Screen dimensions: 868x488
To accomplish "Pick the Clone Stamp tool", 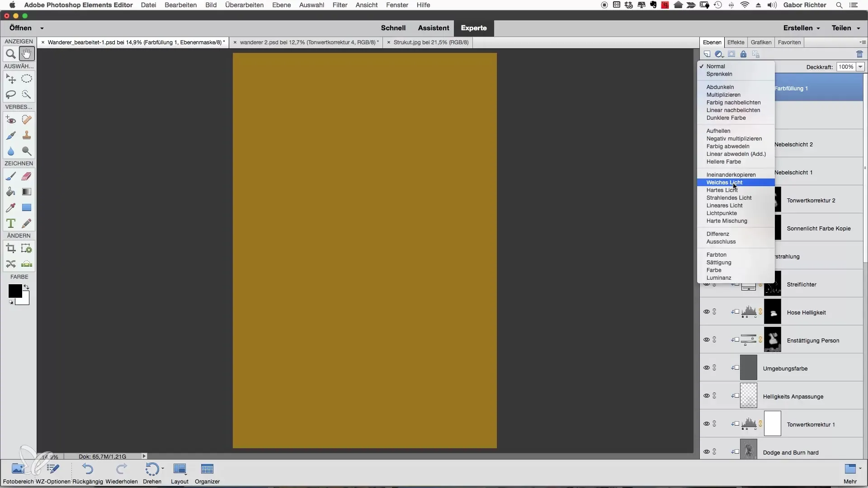I will coord(27,135).
